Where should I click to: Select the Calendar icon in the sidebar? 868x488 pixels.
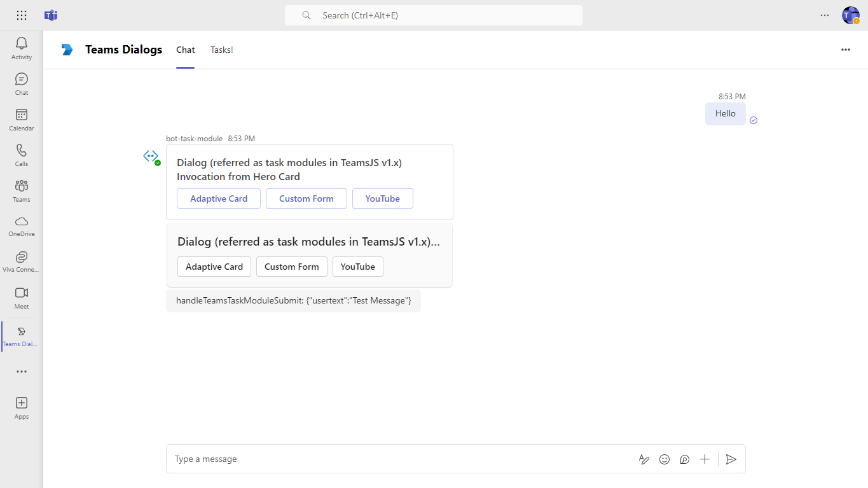[21, 120]
